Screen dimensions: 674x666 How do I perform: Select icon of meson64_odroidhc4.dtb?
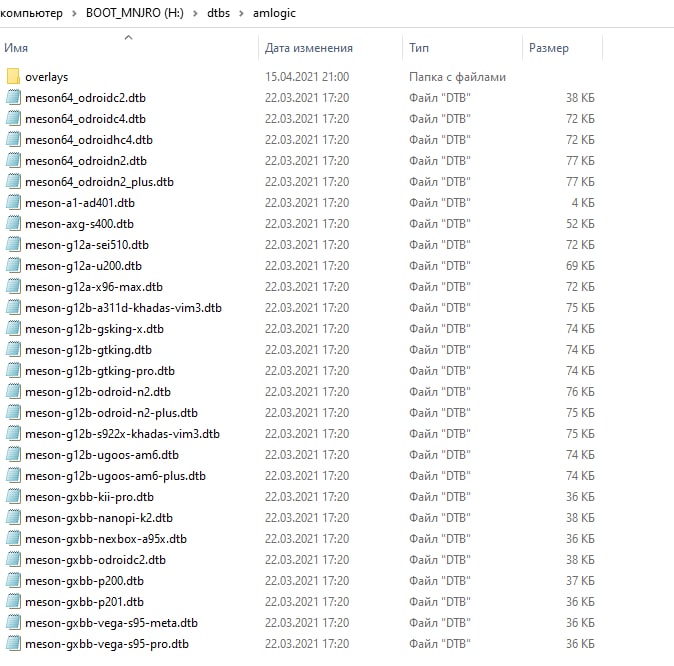(13, 140)
